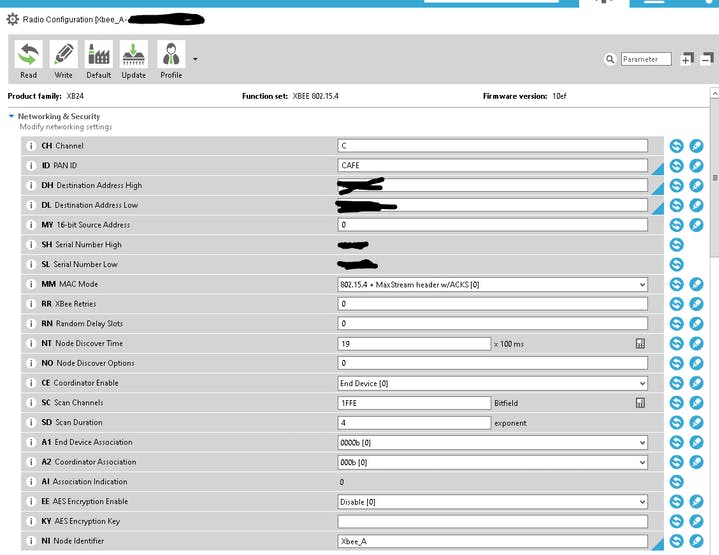Open SC Scan Channels bitfield calculator
This screenshot has width=719, height=555.
click(x=640, y=403)
